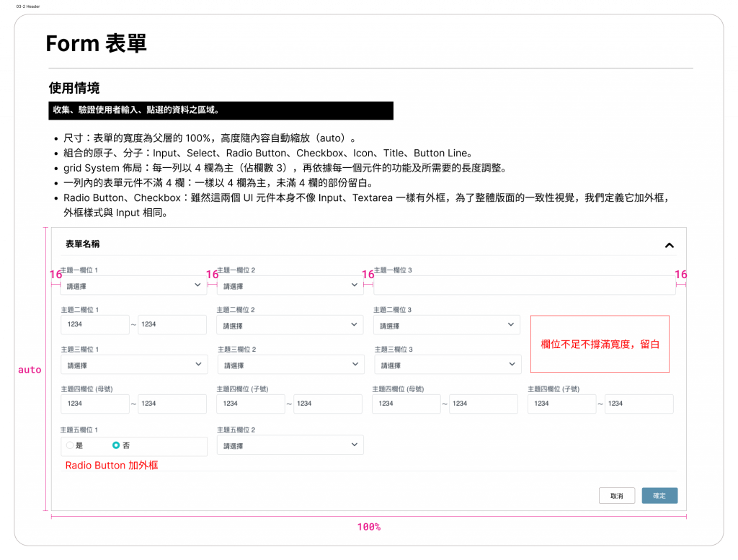738x560 pixels.
Task: Click the bullet line starting 尺寸：表單的寬度
Action: click(209, 138)
